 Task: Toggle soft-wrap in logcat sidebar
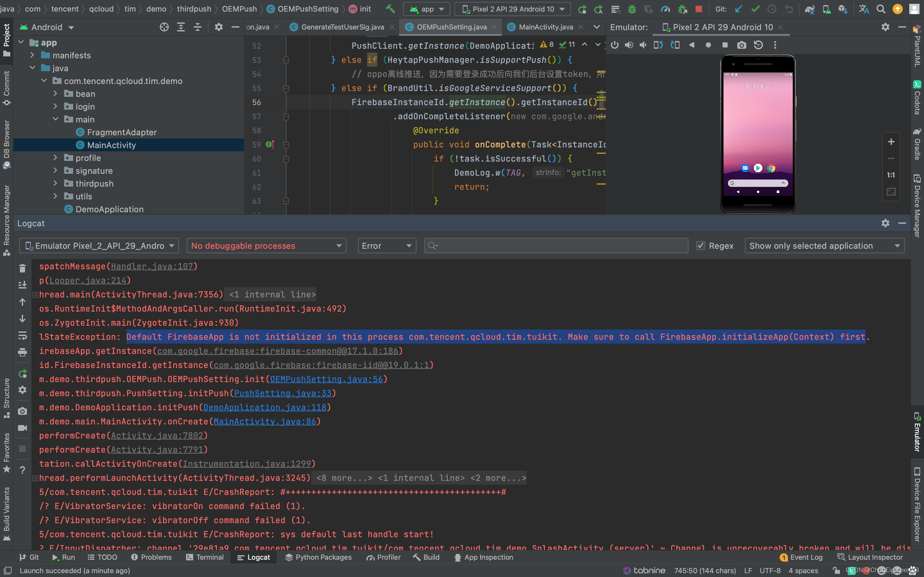point(22,335)
